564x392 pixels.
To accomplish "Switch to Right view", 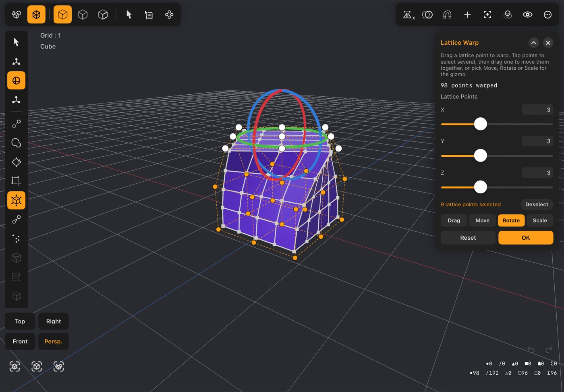I will [54, 321].
